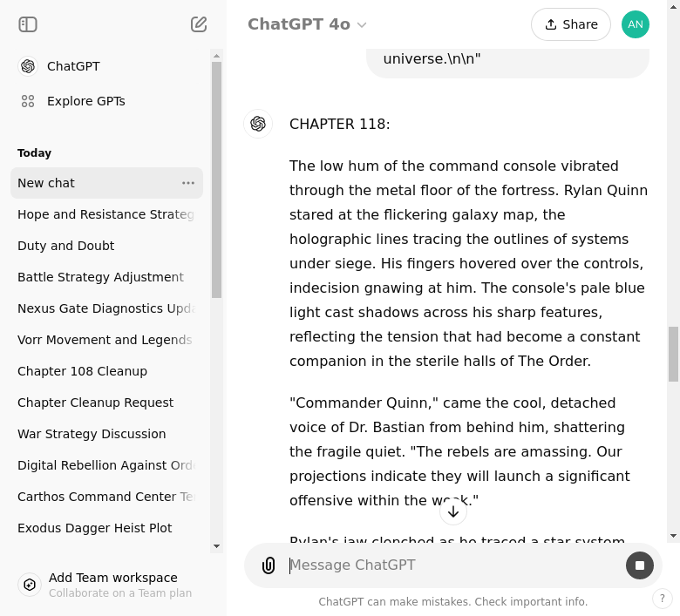Open the help question mark button
Image resolution: width=680 pixels, height=616 pixels.
coord(663,599)
